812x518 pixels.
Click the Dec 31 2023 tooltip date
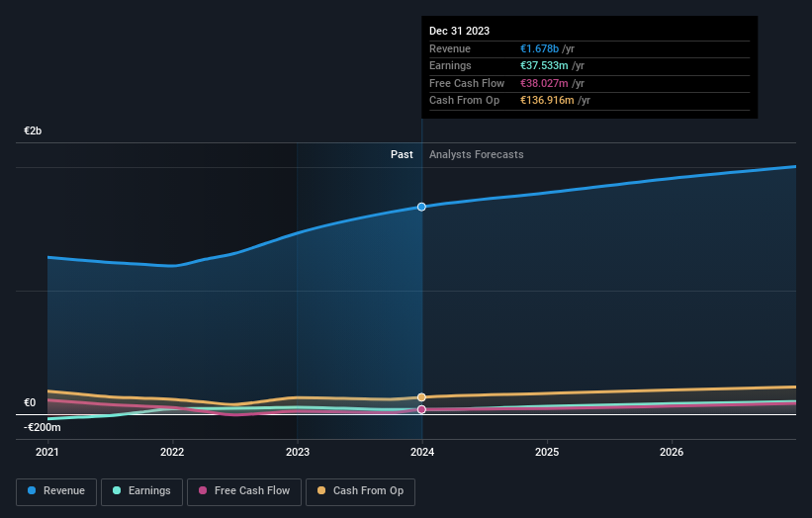(x=459, y=31)
